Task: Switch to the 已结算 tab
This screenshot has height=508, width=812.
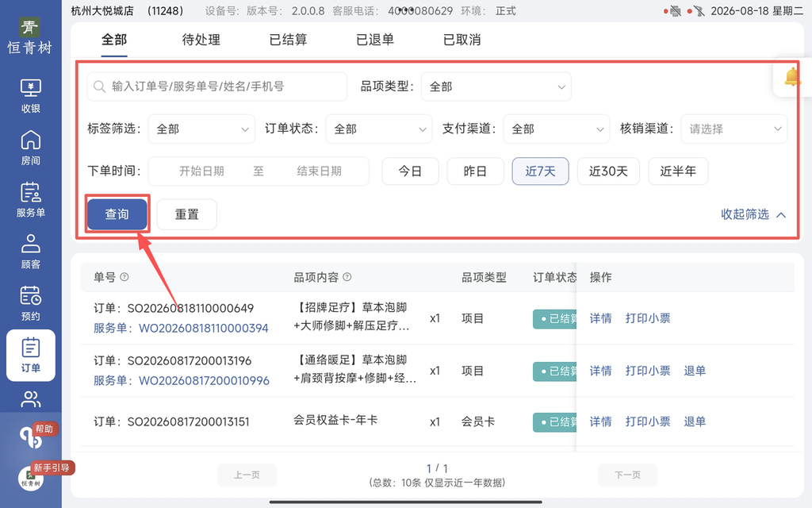Action: 288,40
